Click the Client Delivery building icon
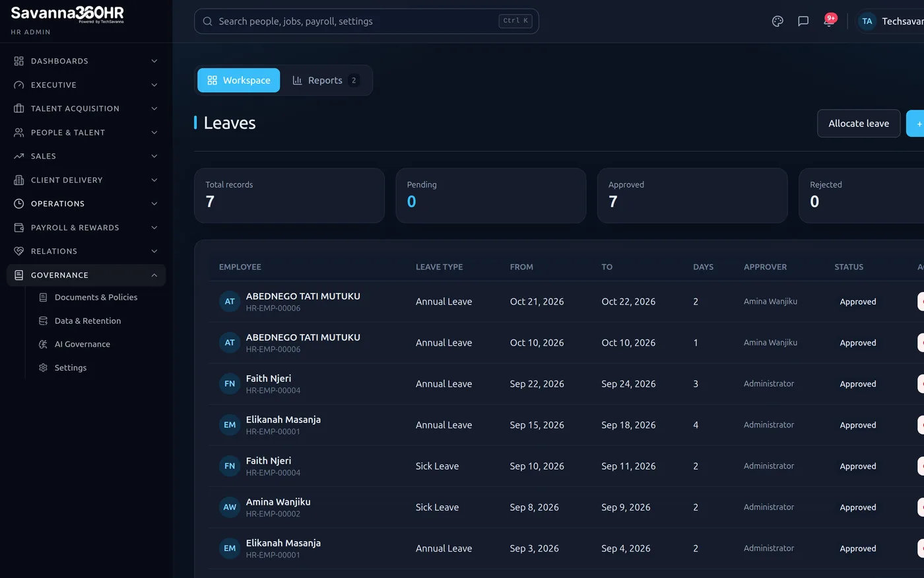 click(18, 180)
